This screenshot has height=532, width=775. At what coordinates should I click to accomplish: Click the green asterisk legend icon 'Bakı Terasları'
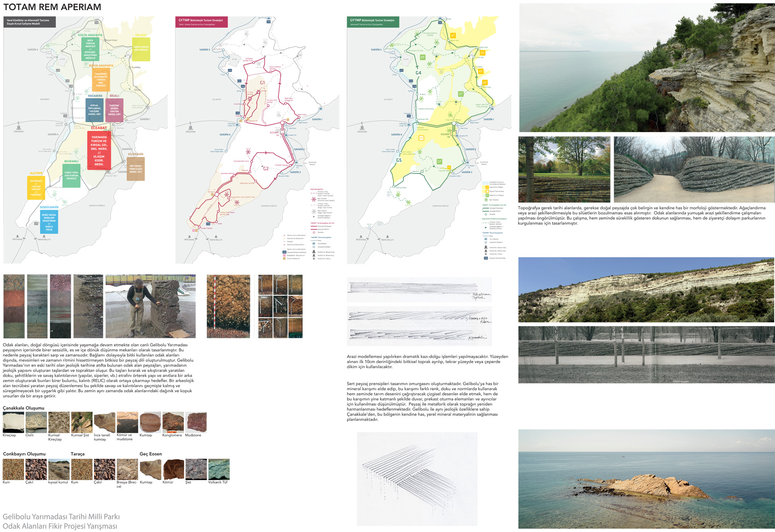(486, 200)
